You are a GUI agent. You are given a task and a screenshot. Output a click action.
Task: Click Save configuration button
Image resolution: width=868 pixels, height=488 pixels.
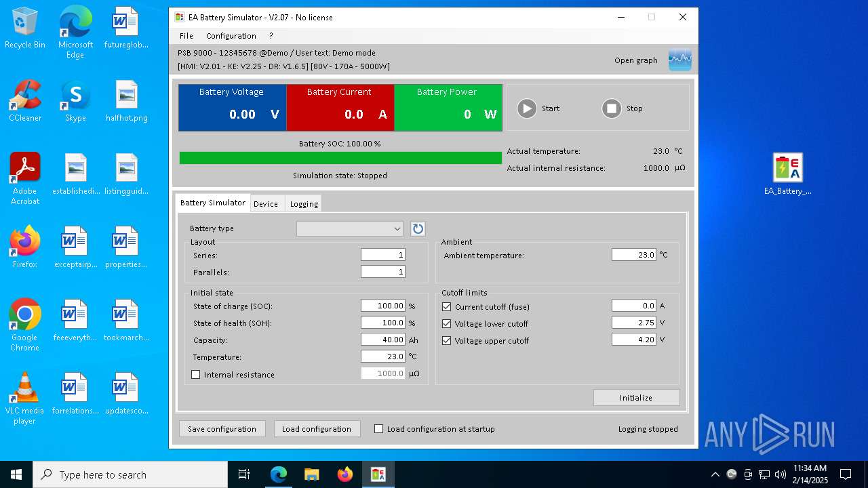point(222,429)
